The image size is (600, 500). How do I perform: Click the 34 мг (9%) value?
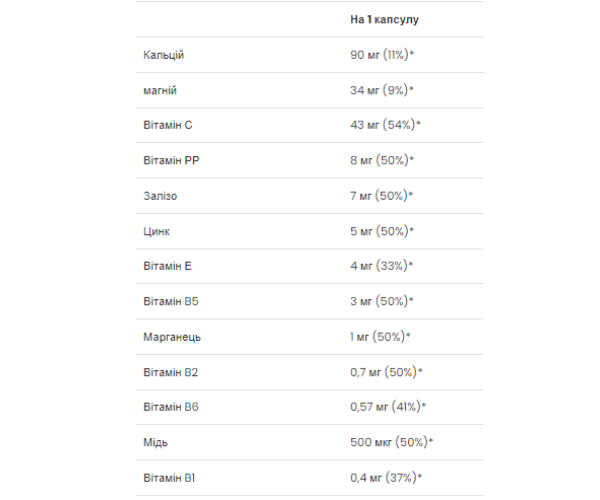click(375, 89)
